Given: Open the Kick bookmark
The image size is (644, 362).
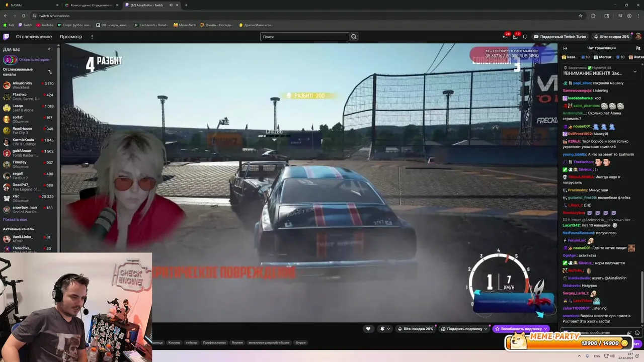Looking at the screenshot, I should click(x=9, y=25).
